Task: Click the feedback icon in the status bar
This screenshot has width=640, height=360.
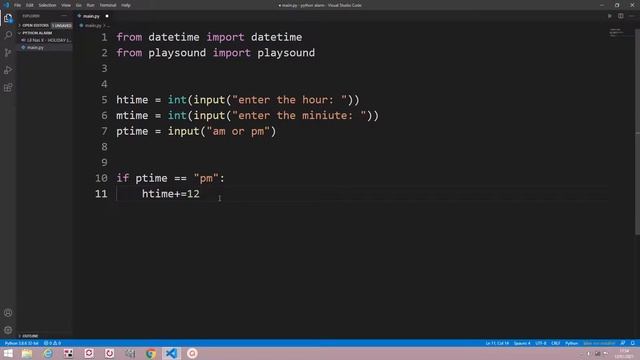Action: (x=623, y=343)
